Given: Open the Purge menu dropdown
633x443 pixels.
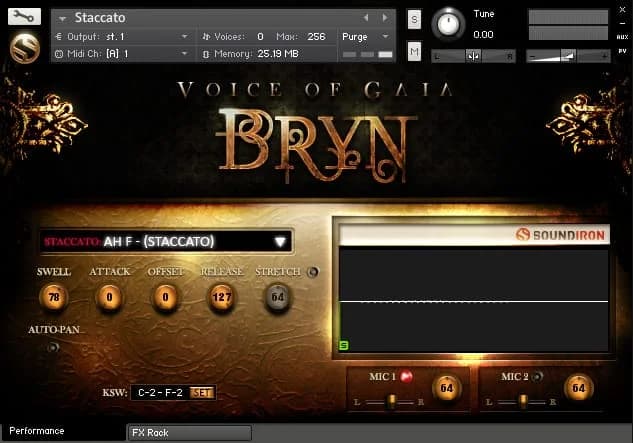Looking at the screenshot, I should click(x=366, y=37).
